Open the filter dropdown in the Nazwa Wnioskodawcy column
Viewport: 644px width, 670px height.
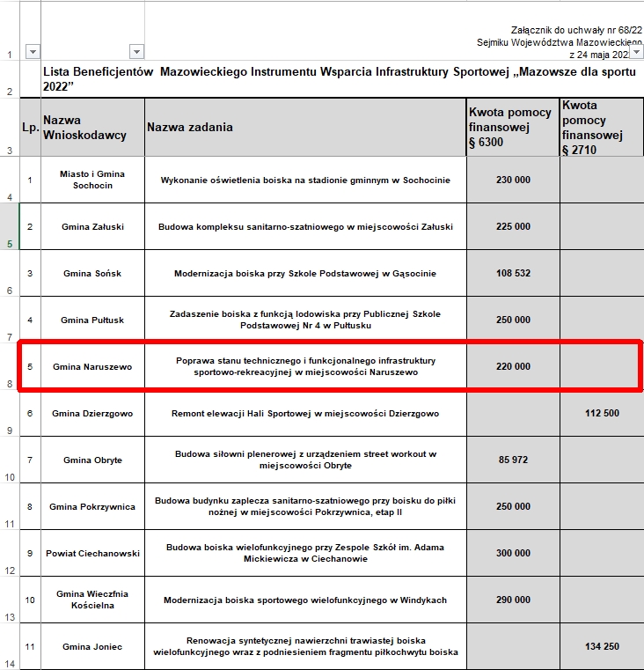[136, 52]
